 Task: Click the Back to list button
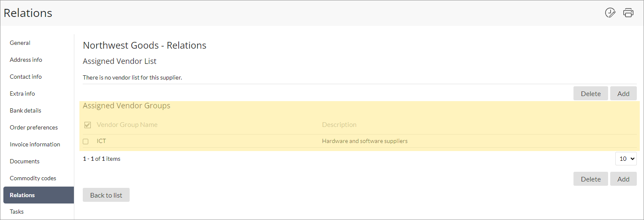point(106,195)
